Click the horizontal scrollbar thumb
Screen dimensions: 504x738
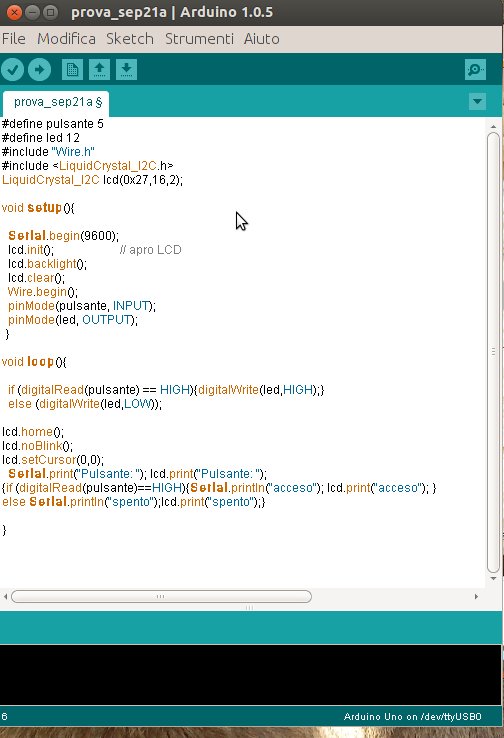(x=161, y=596)
